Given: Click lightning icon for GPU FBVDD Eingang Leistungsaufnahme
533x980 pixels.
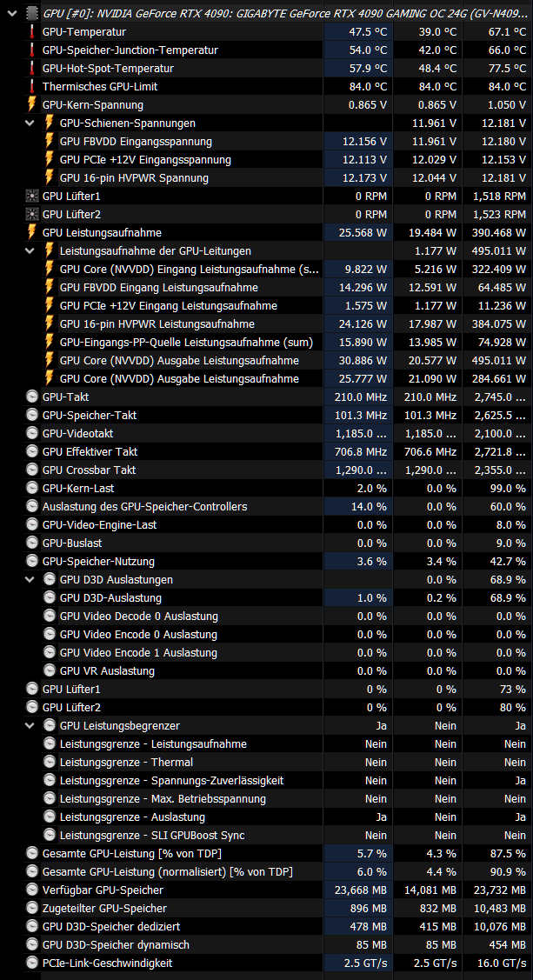Looking at the screenshot, I should (x=50, y=287).
